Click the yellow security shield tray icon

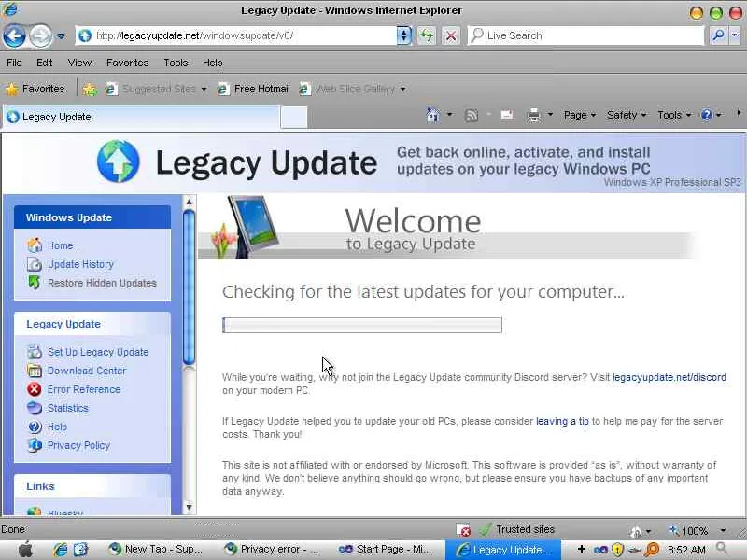pos(617,550)
